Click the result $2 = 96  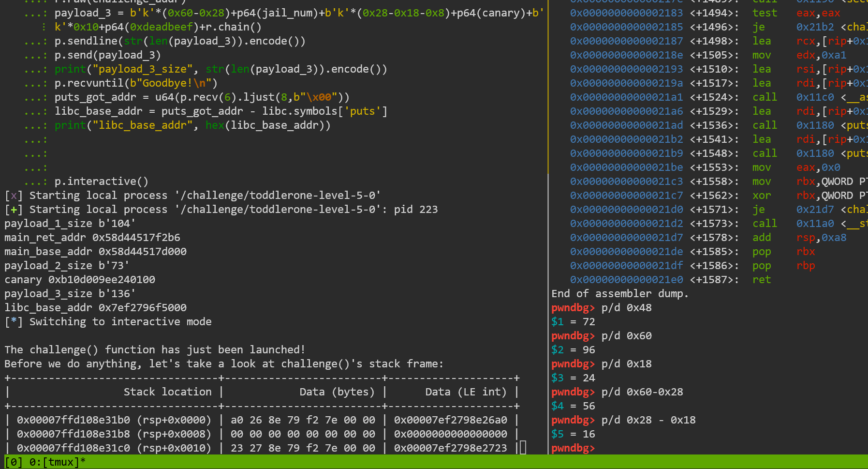pos(573,350)
